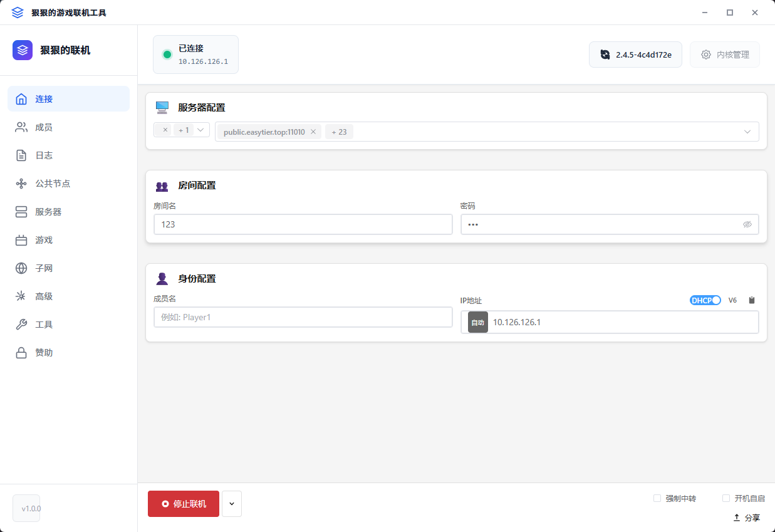This screenshot has height=532, width=775.
Task: Expand the server address list dropdown
Action: [x=747, y=132]
